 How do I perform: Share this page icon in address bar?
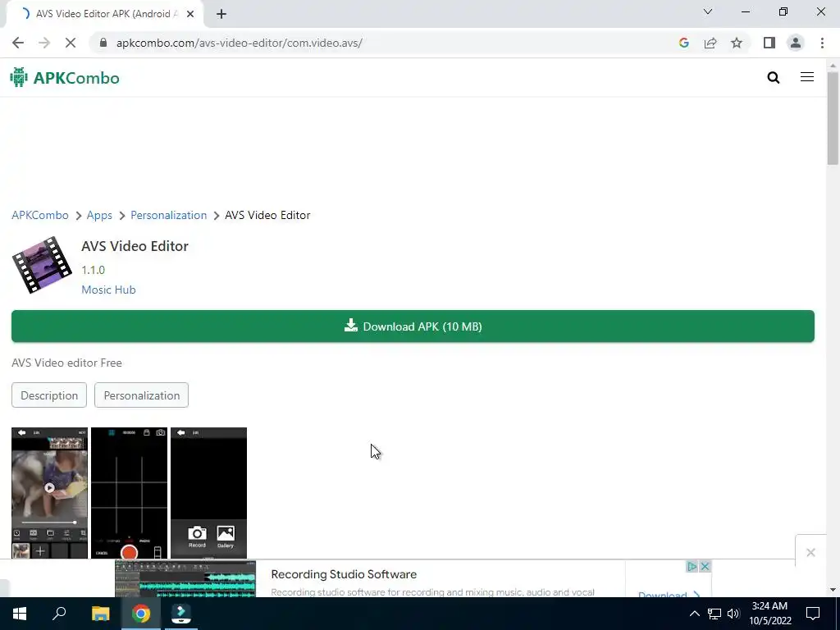click(710, 43)
